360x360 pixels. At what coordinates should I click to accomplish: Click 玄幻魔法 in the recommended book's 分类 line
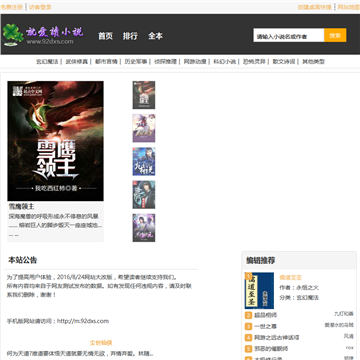point(307,297)
